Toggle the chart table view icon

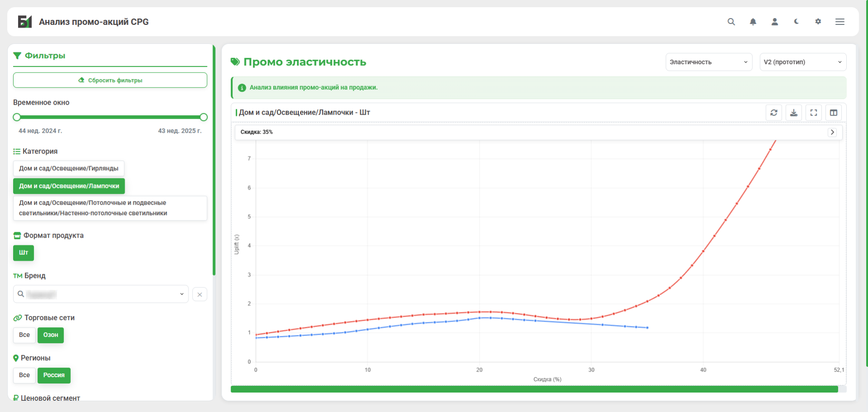(x=834, y=113)
